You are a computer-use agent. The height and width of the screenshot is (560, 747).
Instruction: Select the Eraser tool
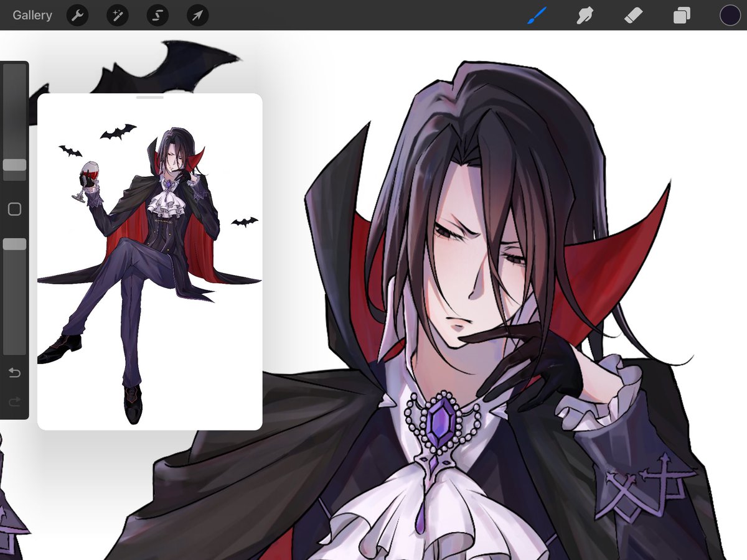pos(633,15)
